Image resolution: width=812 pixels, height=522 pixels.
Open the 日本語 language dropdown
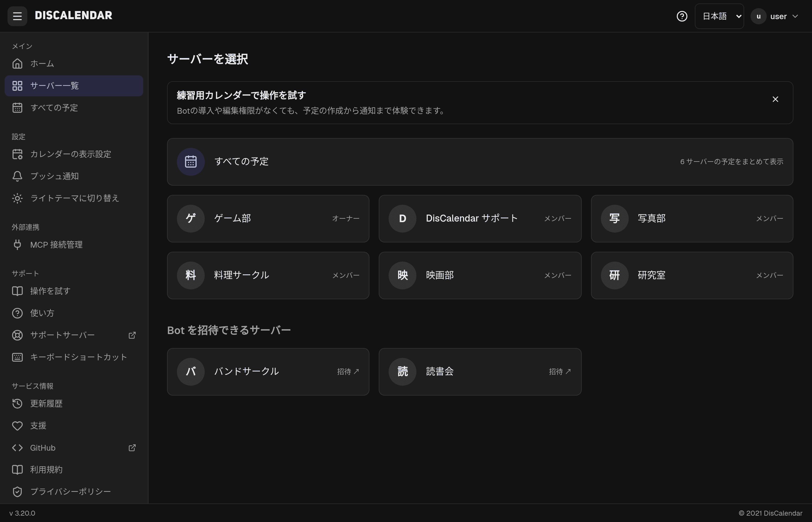coord(719,16)
